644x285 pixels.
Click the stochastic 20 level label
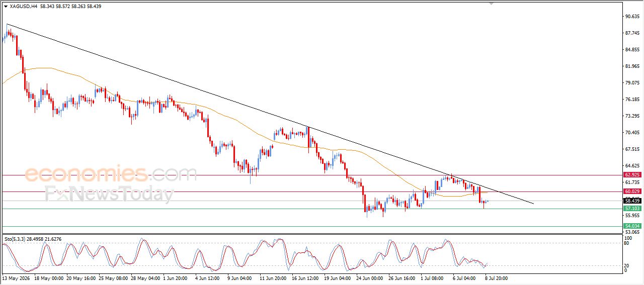point(627,265)
